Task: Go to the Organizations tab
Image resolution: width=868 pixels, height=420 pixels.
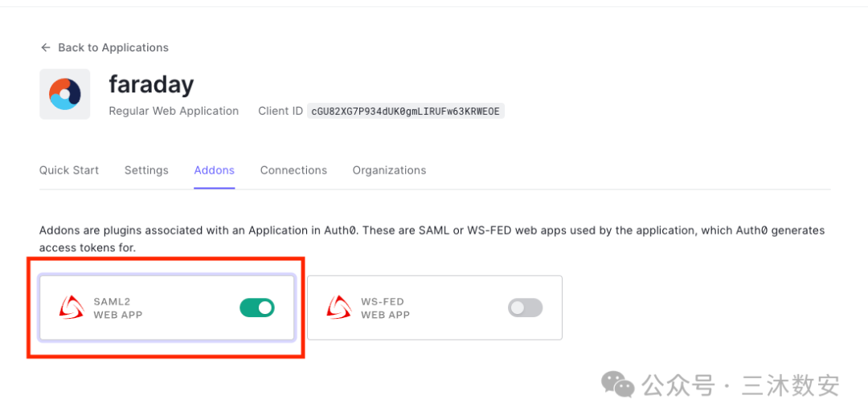Action: tap(389, 170)
